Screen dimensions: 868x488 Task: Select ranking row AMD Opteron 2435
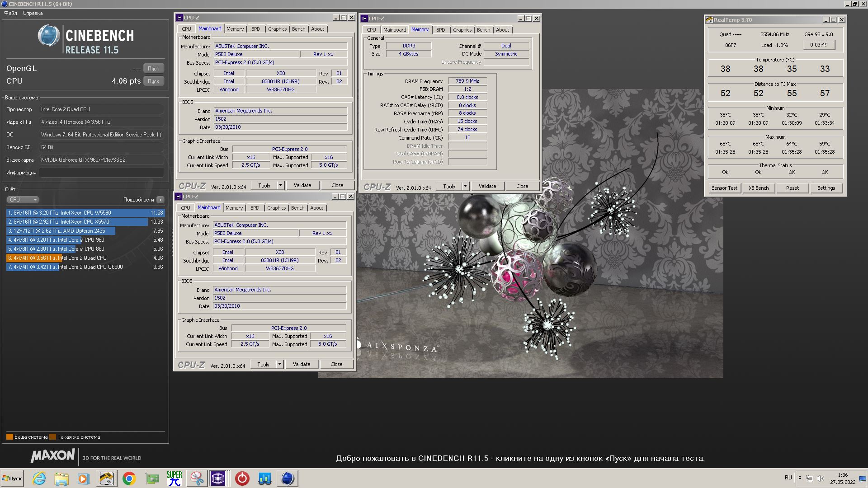click(x=85, y=231)
